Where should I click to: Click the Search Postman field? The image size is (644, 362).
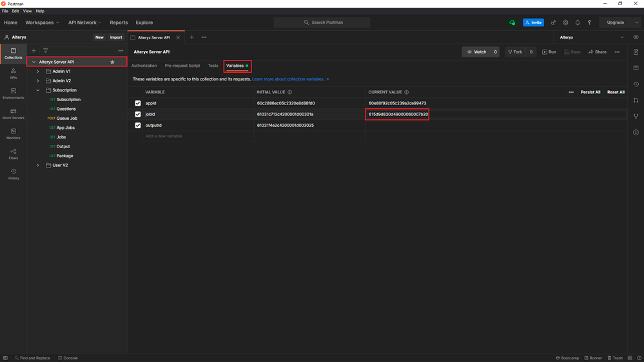point(322,23)
